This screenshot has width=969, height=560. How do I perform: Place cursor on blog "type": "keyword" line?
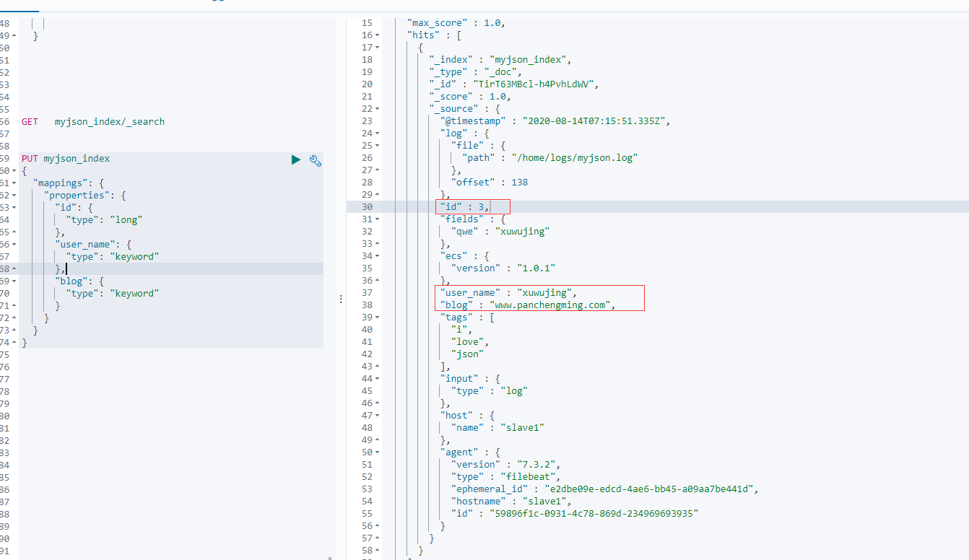click(112, 294)
